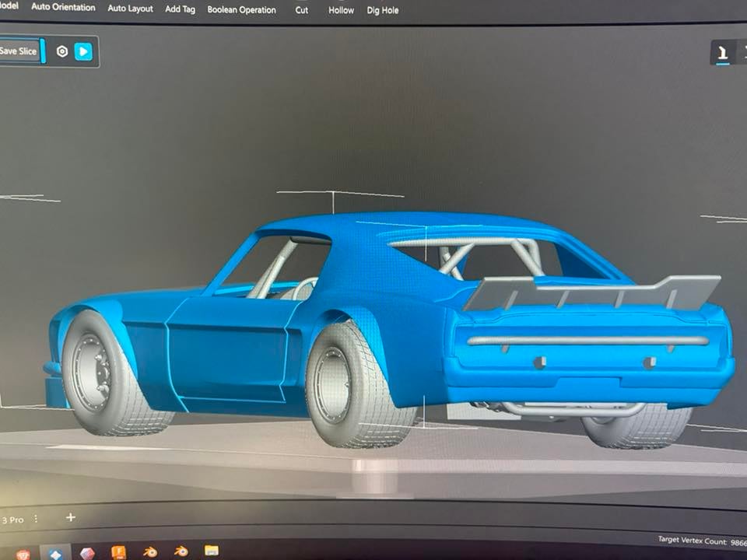Image resolution: width=747 pixels, height=560 pixels.
Task: Select the first support mode icon at top right
Action: (723, 53)
